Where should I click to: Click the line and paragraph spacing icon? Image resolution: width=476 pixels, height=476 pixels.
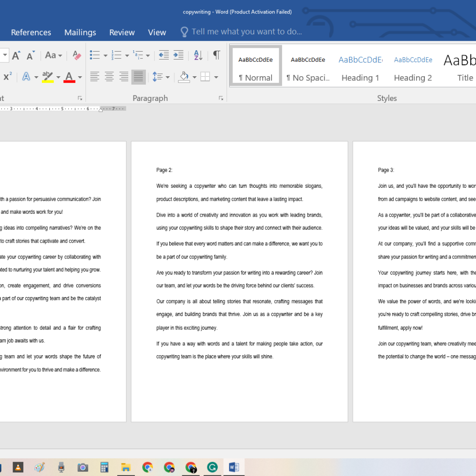point(157,77)
